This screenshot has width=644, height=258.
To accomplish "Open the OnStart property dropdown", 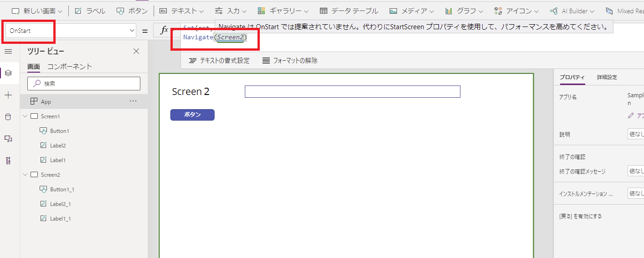I will (132, 31).
